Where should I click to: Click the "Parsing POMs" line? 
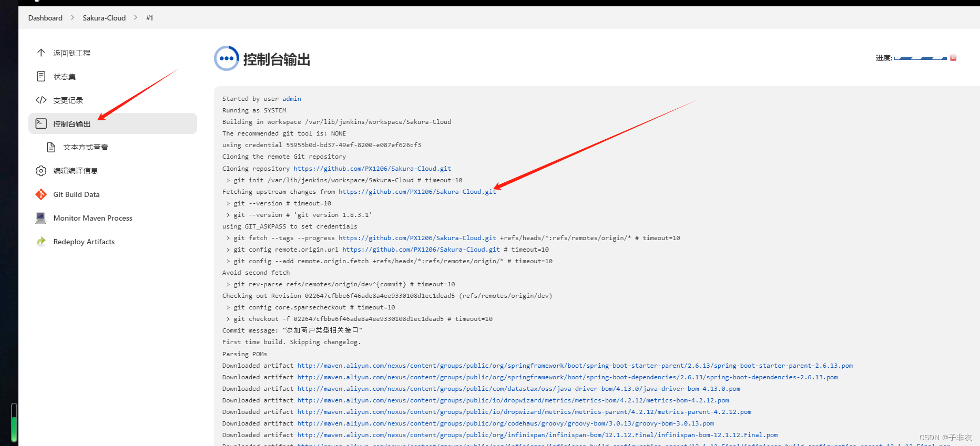pyautogui.click(x=244, y=354)
